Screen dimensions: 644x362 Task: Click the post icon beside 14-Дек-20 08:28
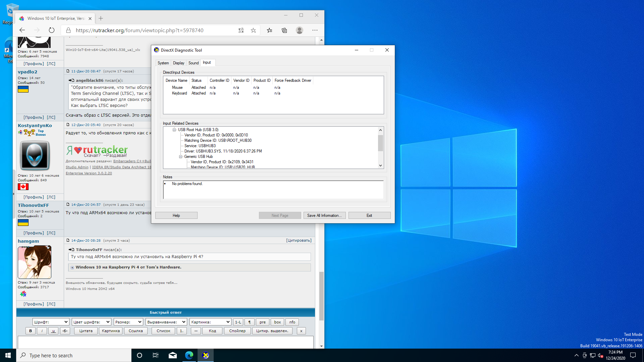(x=68, y=240)
